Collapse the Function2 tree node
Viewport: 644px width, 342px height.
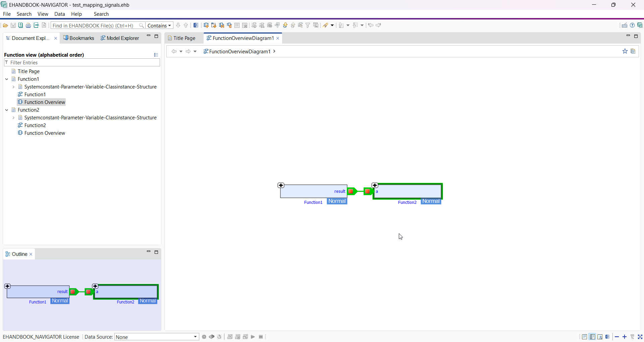(x=7, y=110)
